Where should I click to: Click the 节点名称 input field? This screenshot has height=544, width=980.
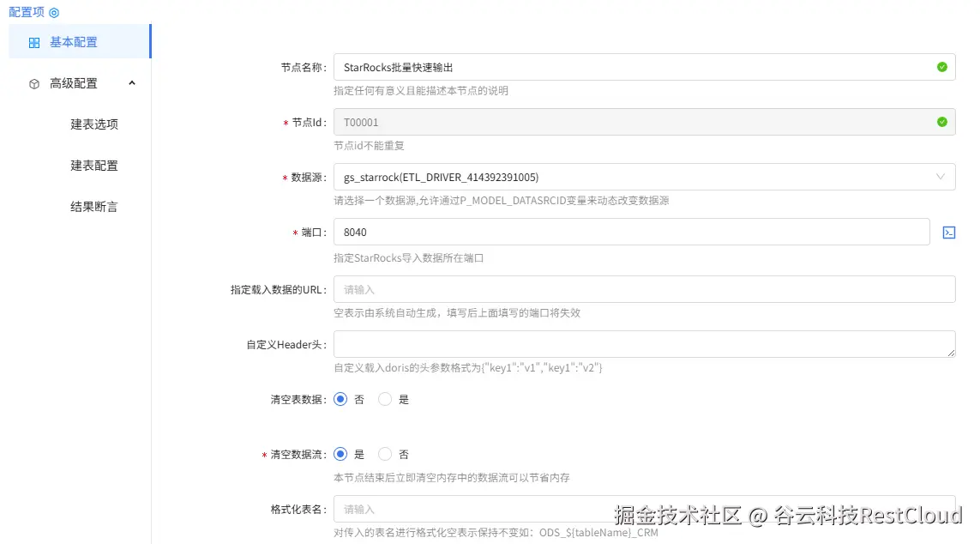pos(645,67)
